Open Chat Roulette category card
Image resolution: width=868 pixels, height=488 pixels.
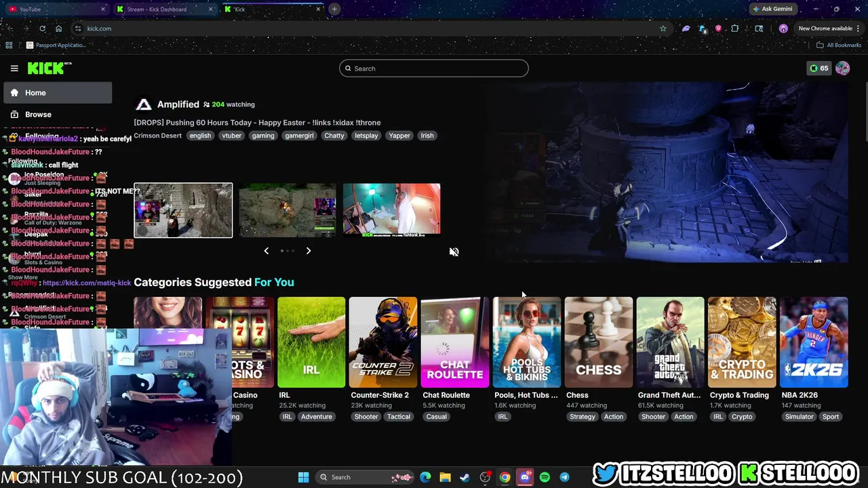tap(455, 342)
